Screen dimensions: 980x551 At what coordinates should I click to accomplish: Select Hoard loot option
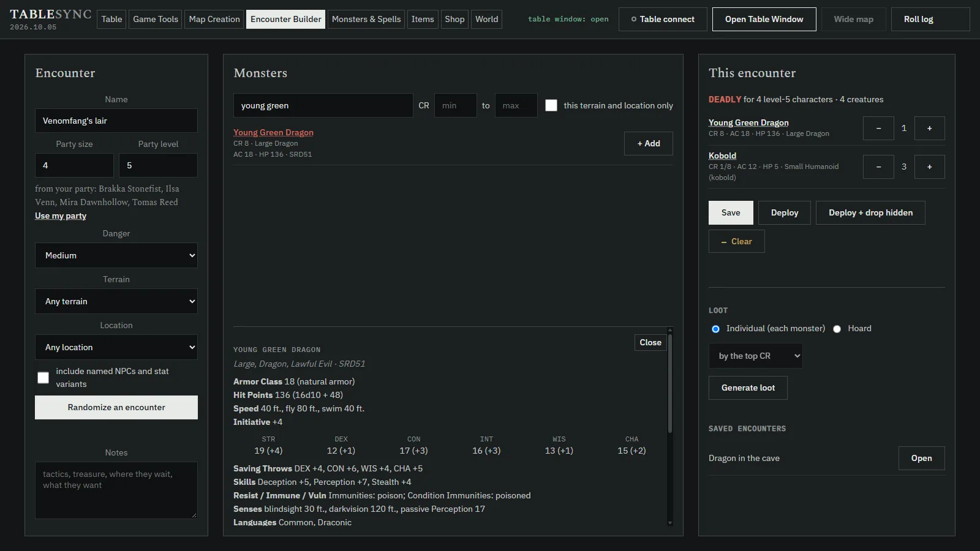coord(837,329)
